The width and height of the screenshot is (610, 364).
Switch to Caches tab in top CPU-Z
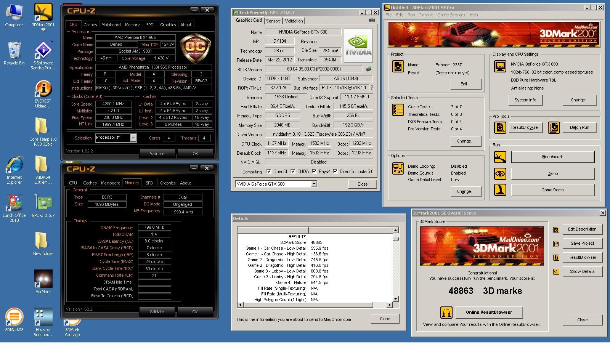(90, 25)
